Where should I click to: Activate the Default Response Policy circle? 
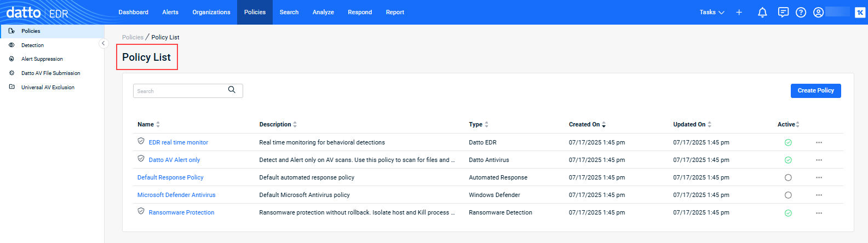point(788,177)
